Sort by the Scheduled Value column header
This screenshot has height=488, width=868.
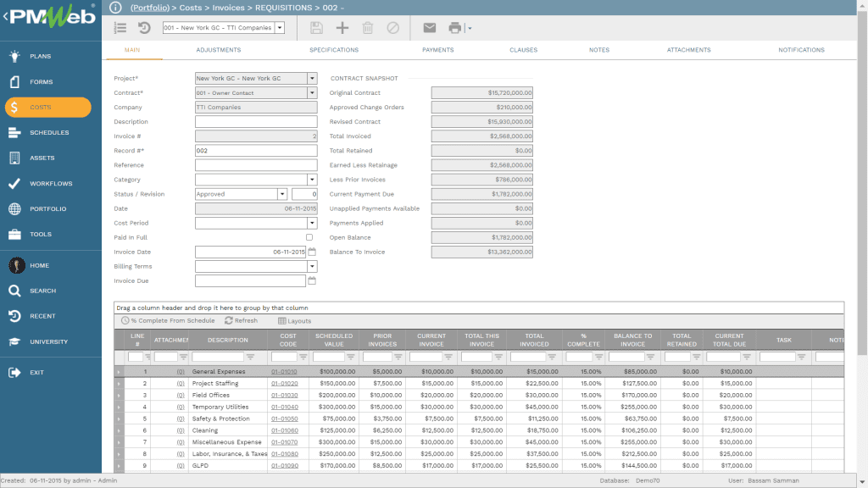coord(334,340)
